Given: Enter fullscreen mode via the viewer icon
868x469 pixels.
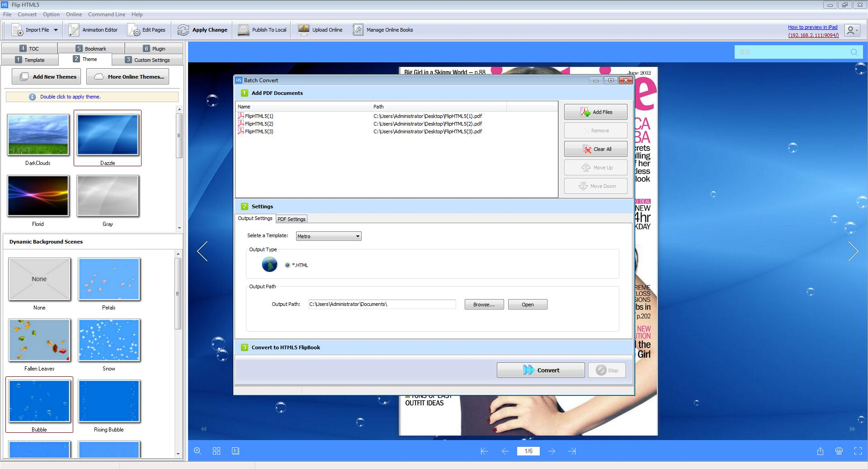Looking at the screenshot, I should click(858, 451).
